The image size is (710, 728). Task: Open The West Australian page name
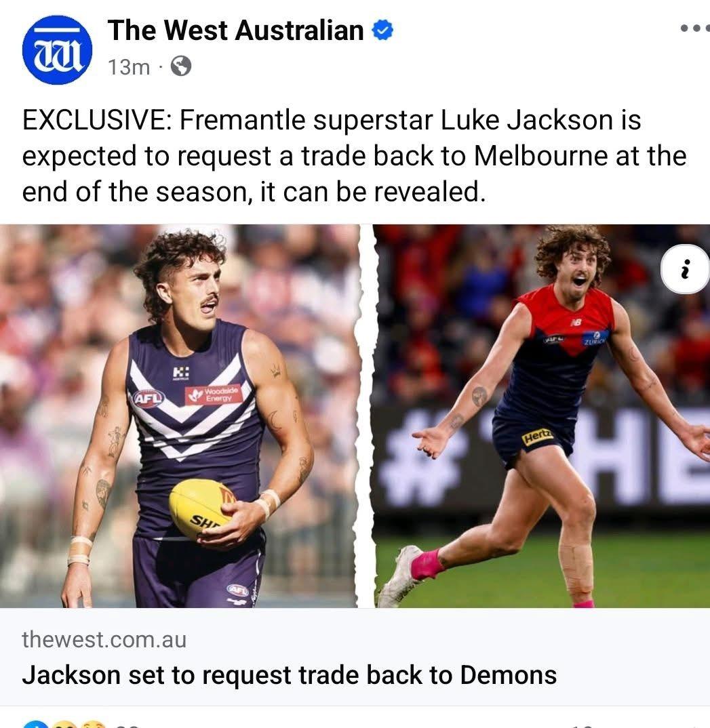[236, 31]
